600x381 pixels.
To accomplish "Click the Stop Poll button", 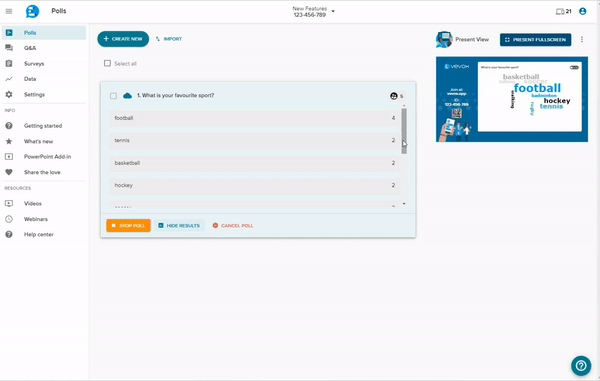I will pyautogui.click(x=128, y=226).
